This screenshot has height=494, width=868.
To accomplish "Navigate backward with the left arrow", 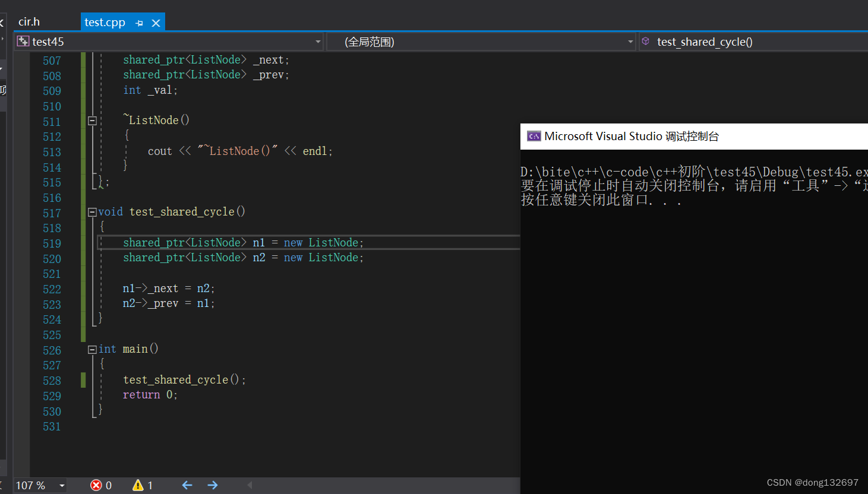I will point(187,485).
